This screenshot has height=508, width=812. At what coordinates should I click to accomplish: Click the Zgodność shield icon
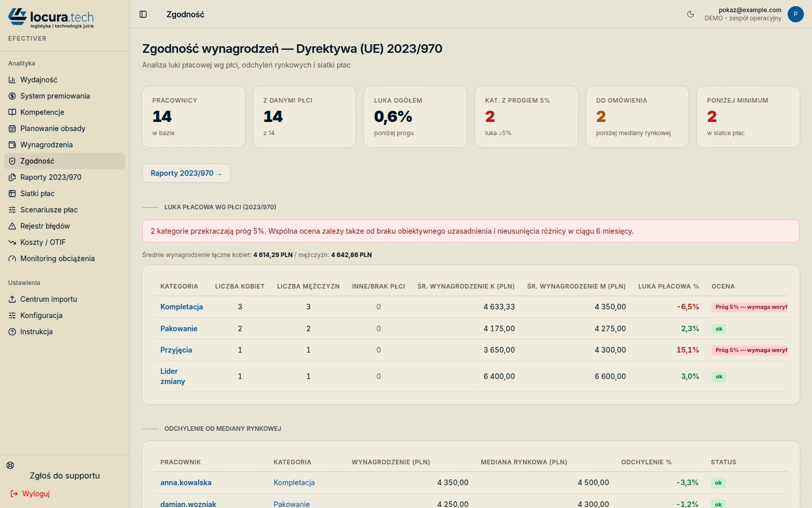[x=12, y=161]
